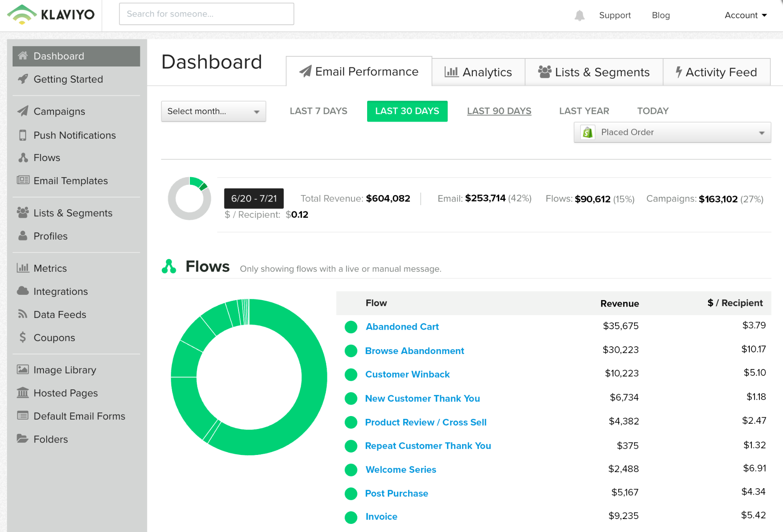Click the notification bell icon
Image resolution: width=783 pixels, height=532 pixels.
point(579,15)
